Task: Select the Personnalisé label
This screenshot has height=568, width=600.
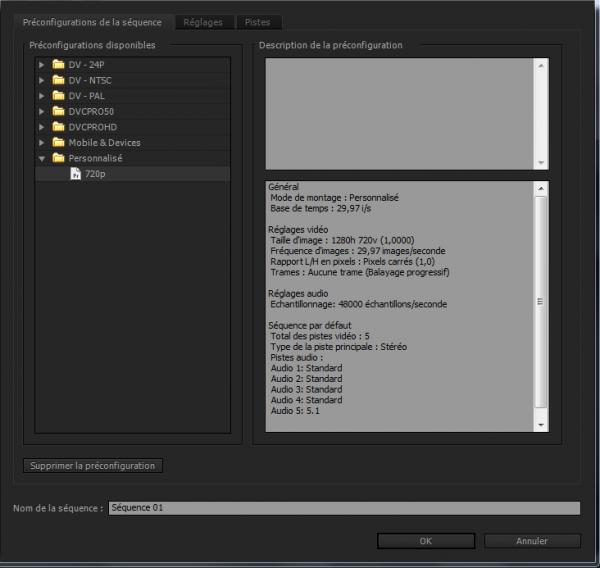Action: pos(95,158)
